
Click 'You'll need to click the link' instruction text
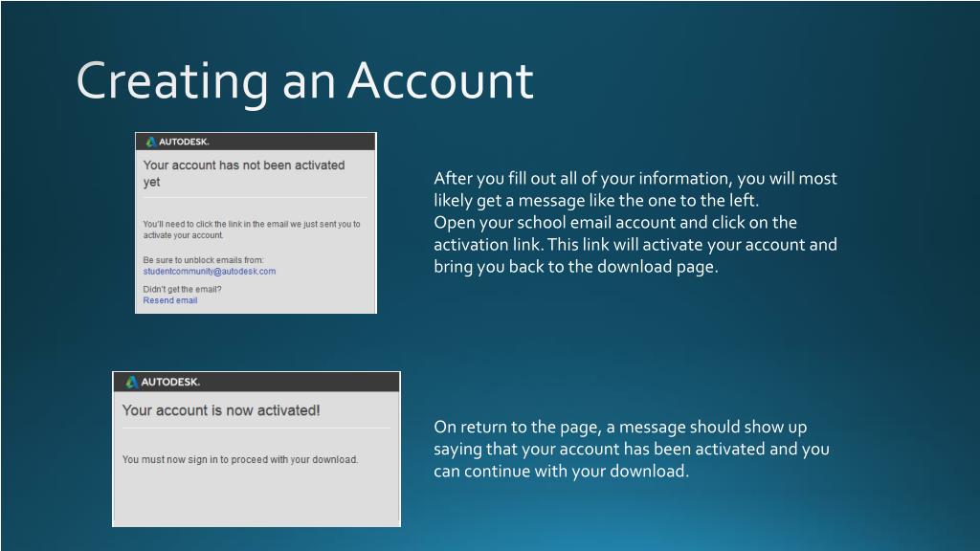coord(252,230)
